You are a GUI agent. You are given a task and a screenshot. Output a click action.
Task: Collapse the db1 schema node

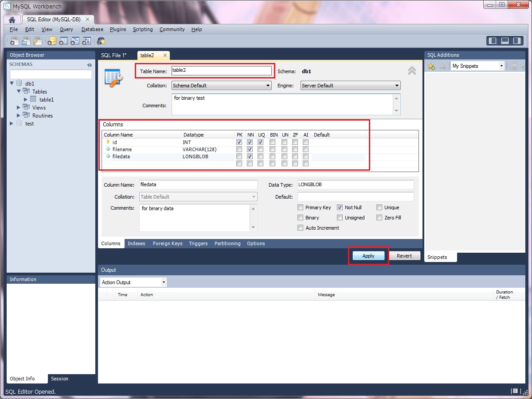(12, 83)
